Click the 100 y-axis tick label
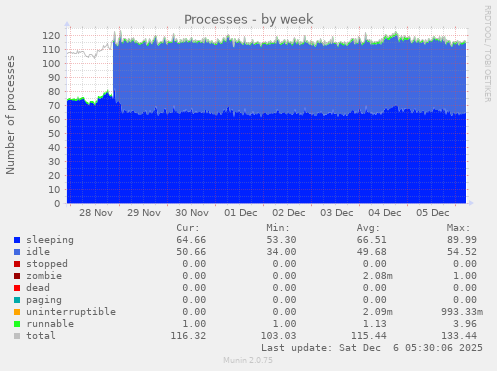Screen dimensions: 497x371 tap(51, 64)
